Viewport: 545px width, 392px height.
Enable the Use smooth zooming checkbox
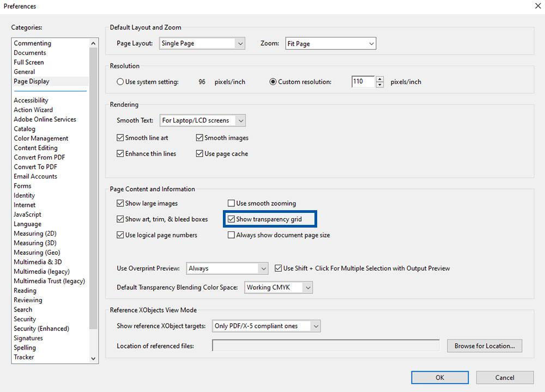coord(232,203)
